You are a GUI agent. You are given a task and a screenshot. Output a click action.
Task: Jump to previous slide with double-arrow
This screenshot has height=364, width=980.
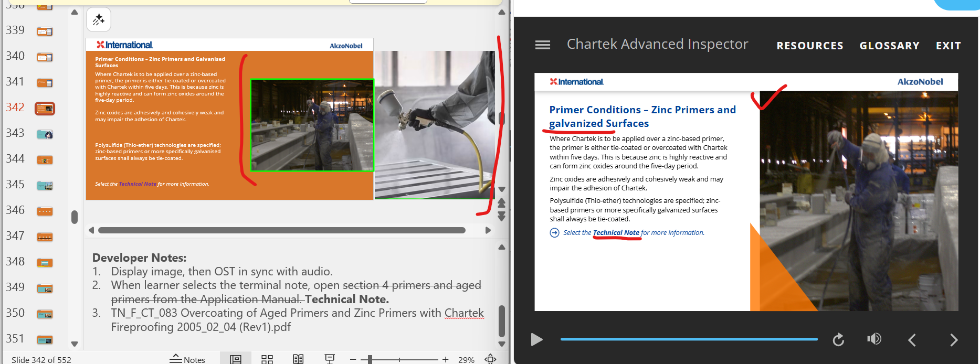click(x=501, y=203)
